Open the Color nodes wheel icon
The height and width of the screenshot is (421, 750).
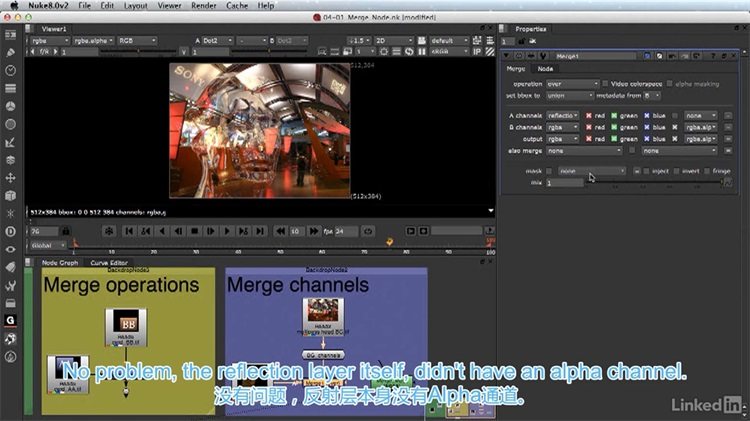pos(10,106)
